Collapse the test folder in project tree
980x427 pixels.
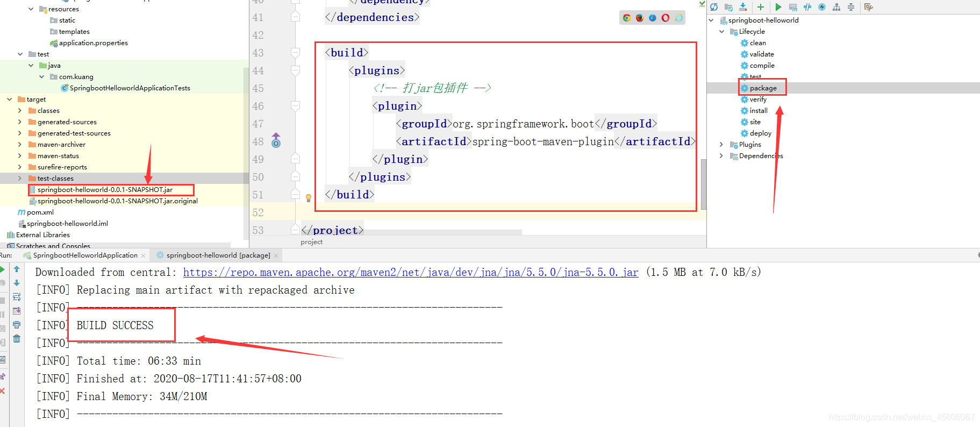[x=20, y=54]
